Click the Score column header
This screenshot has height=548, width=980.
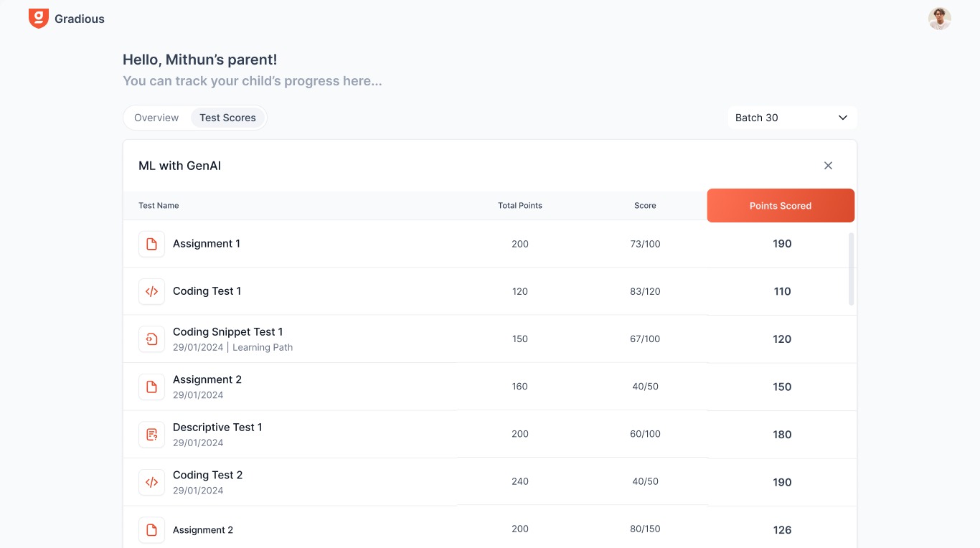645,206
